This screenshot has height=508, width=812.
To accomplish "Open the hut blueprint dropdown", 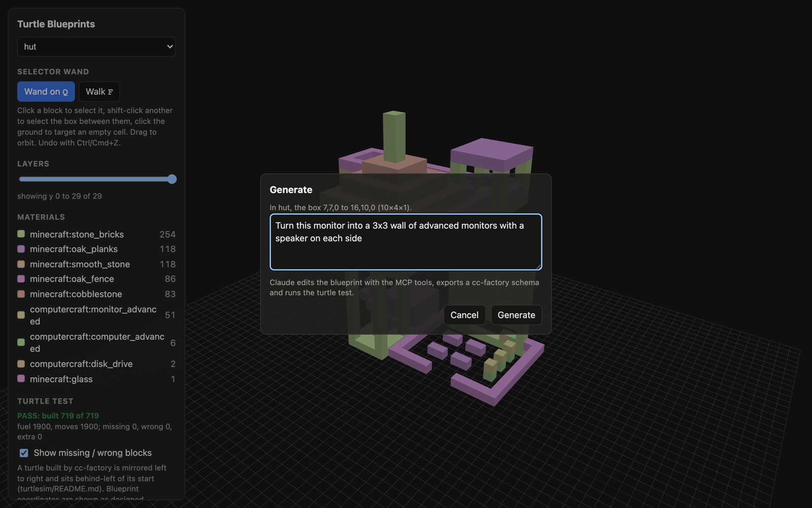I will point(96,47).
